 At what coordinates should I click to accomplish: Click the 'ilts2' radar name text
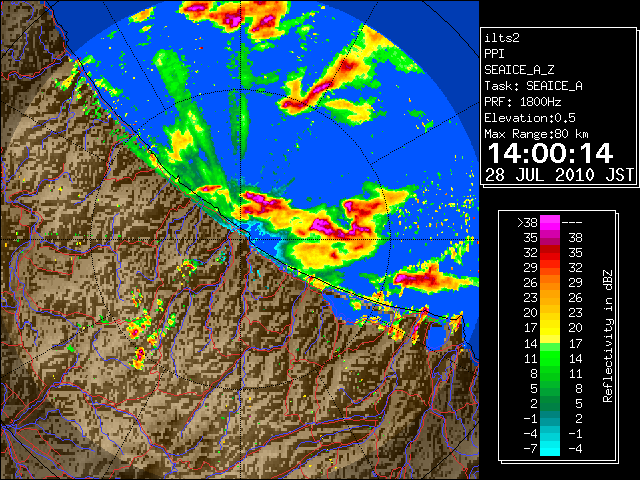point(502,38)
